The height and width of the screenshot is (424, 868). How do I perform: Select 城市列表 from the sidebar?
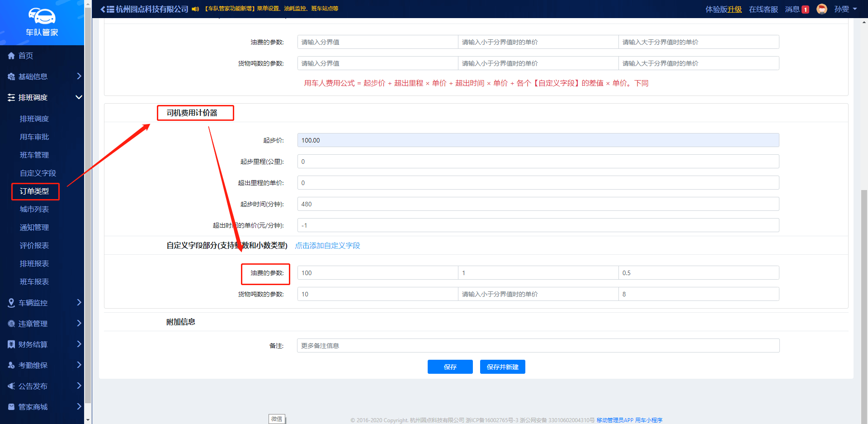(34, 209)
